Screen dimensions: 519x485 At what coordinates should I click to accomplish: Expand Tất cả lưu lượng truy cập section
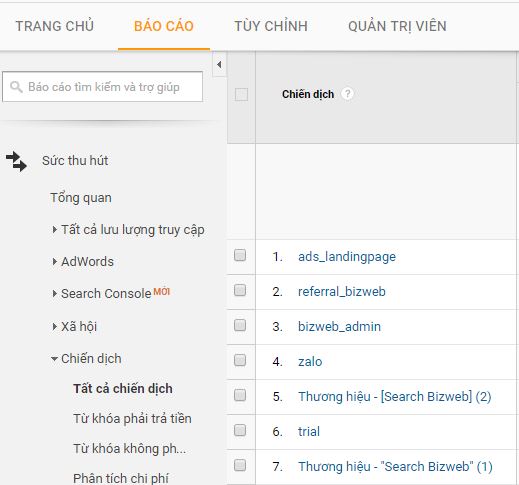pyautogui.click(x=55, y=229)
